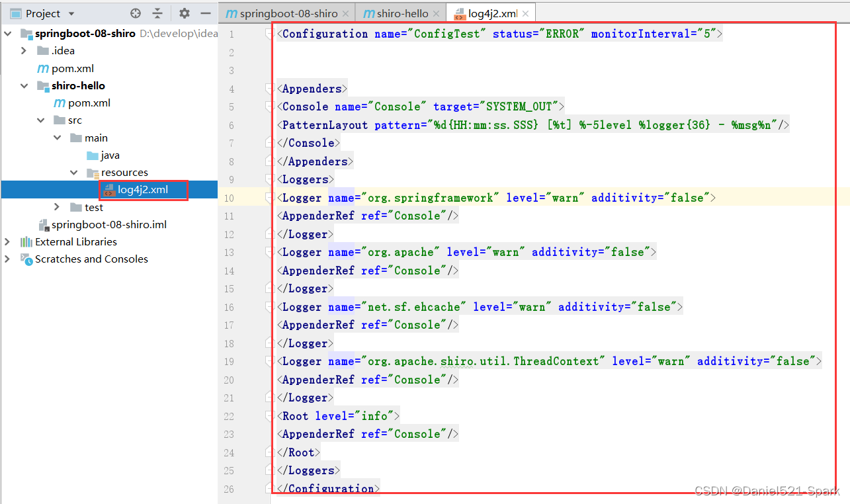Click the src folder in tree

(67, 120)
